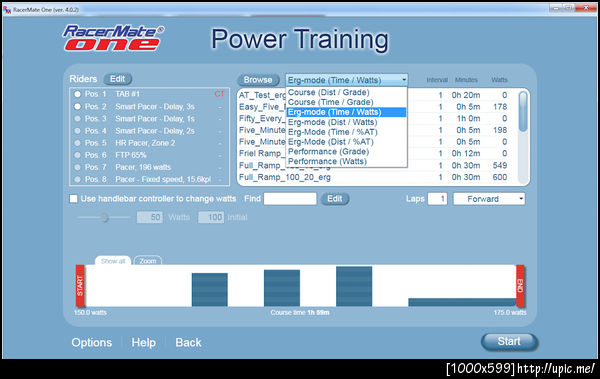Viewport: 600px width, 379px height.
Task: Click the tallest interval bar in the graph
Action: click(x=354, y=286)
